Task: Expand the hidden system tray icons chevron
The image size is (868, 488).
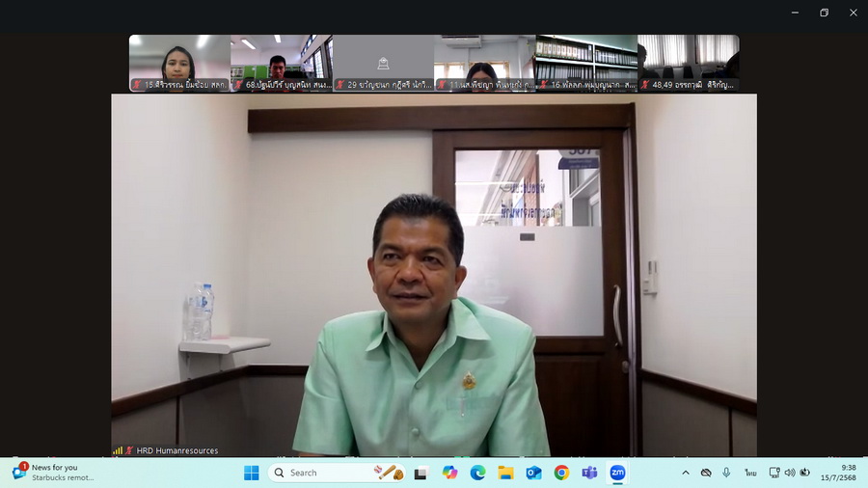Action: pos(686,473)
